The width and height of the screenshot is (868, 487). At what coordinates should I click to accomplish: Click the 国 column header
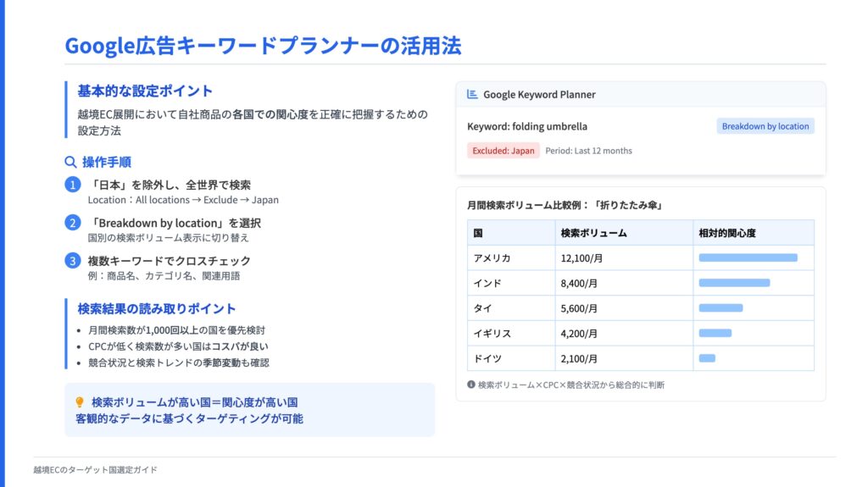(511, 233)
